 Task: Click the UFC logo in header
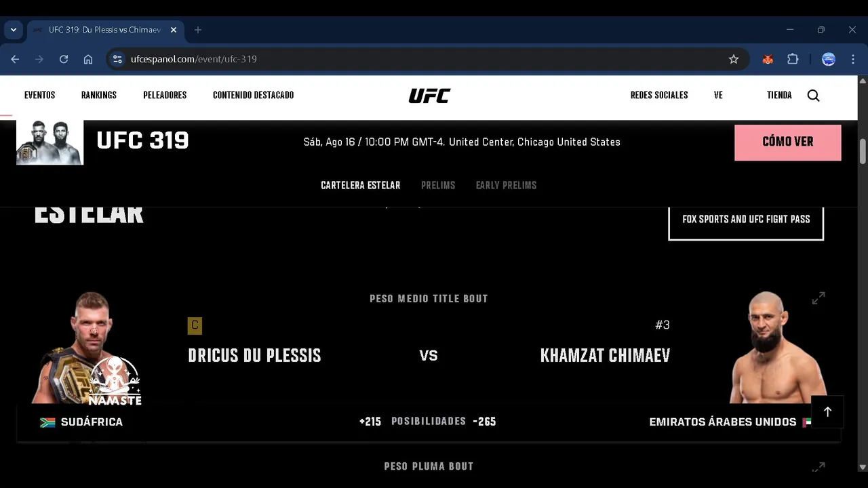[429, 96]
